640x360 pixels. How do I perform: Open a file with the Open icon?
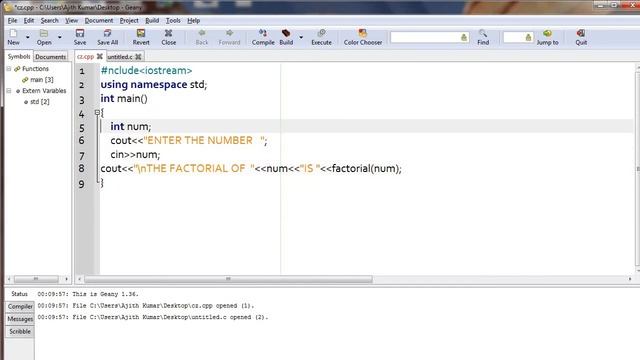[44, 37]
